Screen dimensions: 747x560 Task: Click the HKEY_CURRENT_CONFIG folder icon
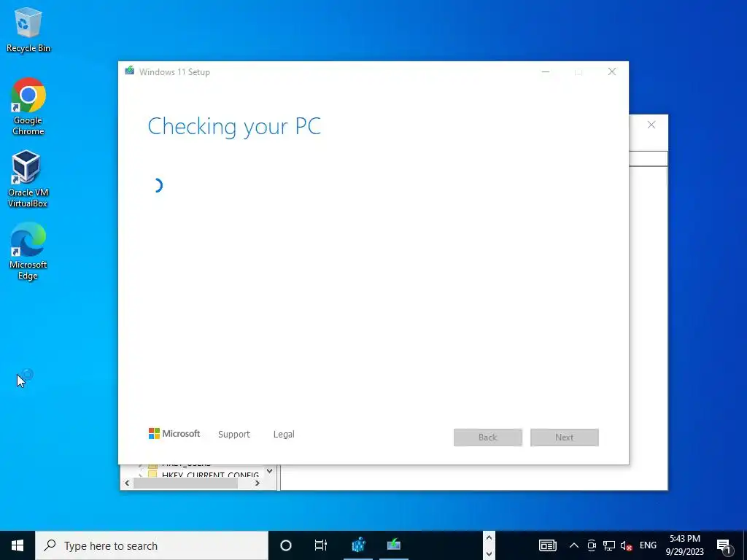coord(152,474)
